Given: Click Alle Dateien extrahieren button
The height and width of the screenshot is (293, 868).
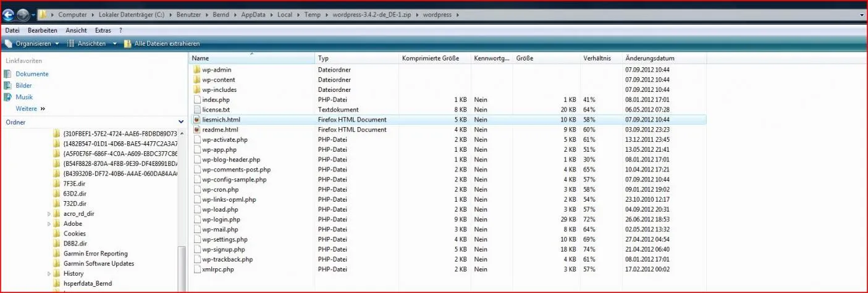Looking at the screenshot, I should point(162,44).
